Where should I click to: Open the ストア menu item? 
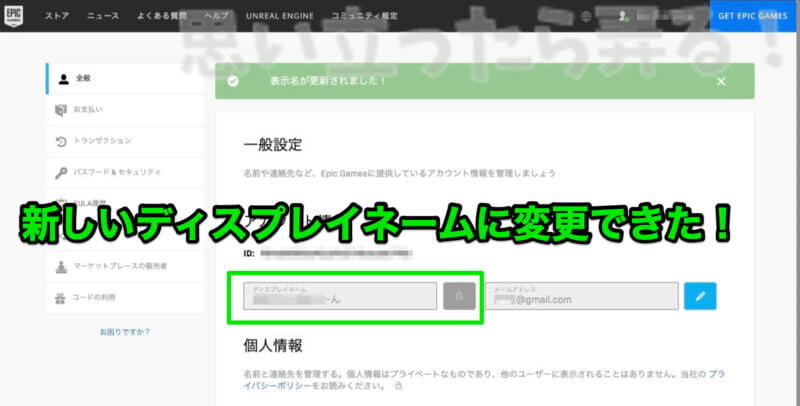tap(57, 16)
